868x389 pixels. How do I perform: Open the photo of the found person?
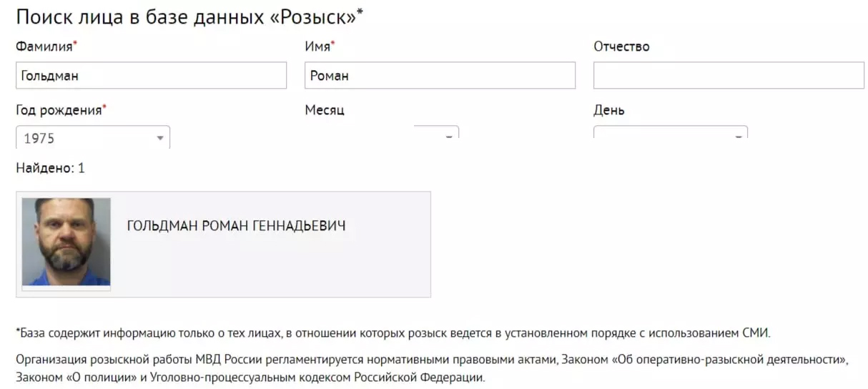pos(66,242)
